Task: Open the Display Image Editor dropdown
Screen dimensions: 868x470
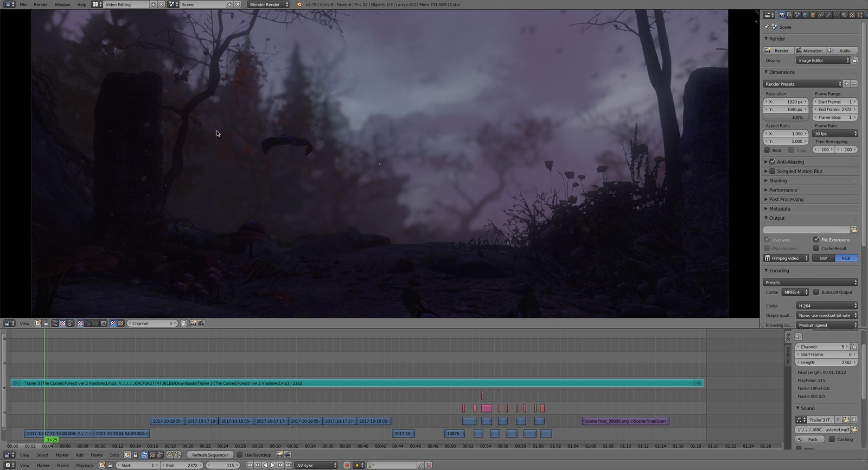Action: click(x=823, y=60)
